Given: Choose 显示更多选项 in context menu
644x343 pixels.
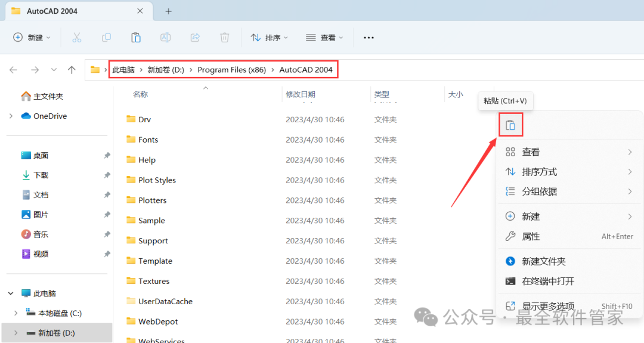Looking at the screenshot, I should pos(569,306).
